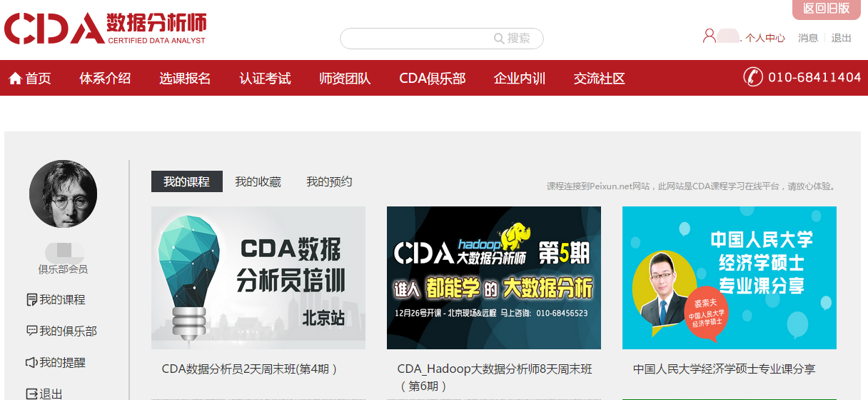The height and width of the screenshot is (400, 868).
Task: Open the 认证考试 nav item
Action: [x=265, y=79]
